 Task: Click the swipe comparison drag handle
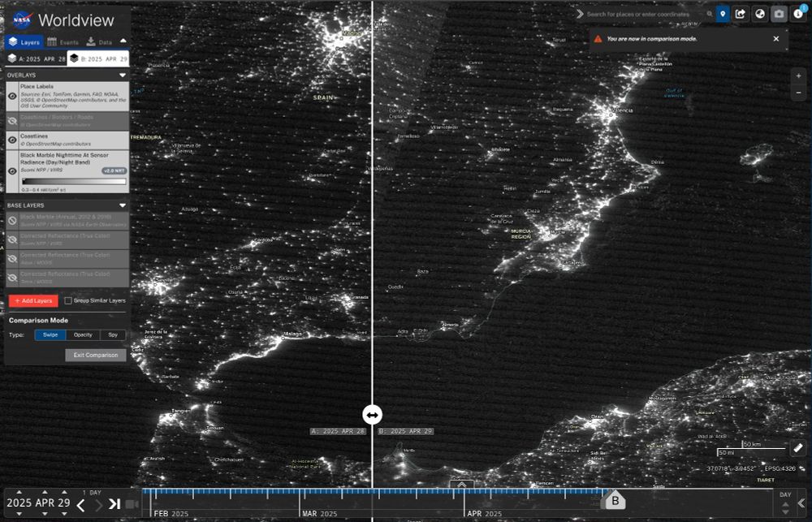click(372, 415)
